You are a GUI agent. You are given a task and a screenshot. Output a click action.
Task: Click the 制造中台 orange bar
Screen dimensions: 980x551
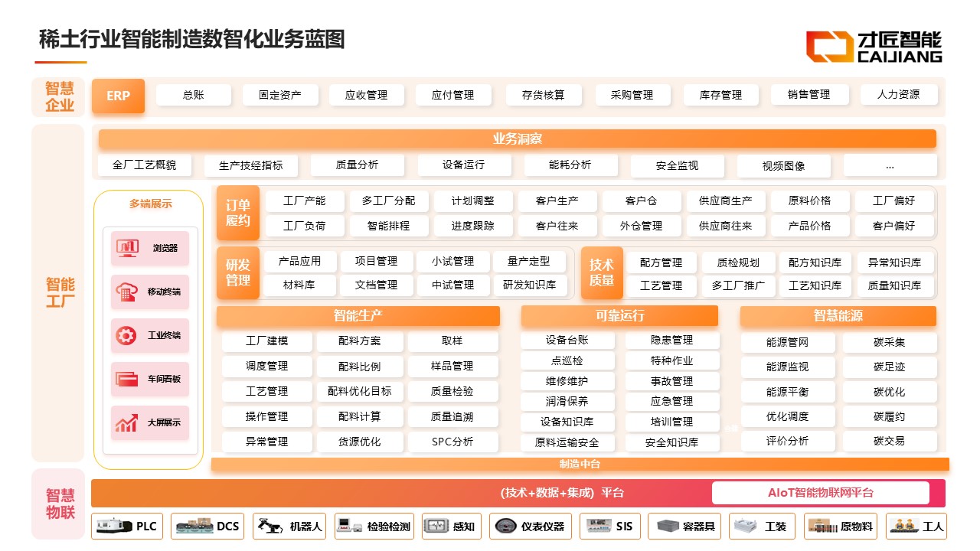pos(580,464)
